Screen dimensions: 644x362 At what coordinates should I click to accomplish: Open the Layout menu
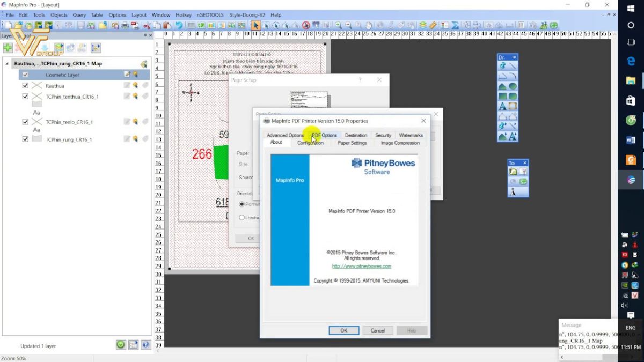tap(139, 15)
